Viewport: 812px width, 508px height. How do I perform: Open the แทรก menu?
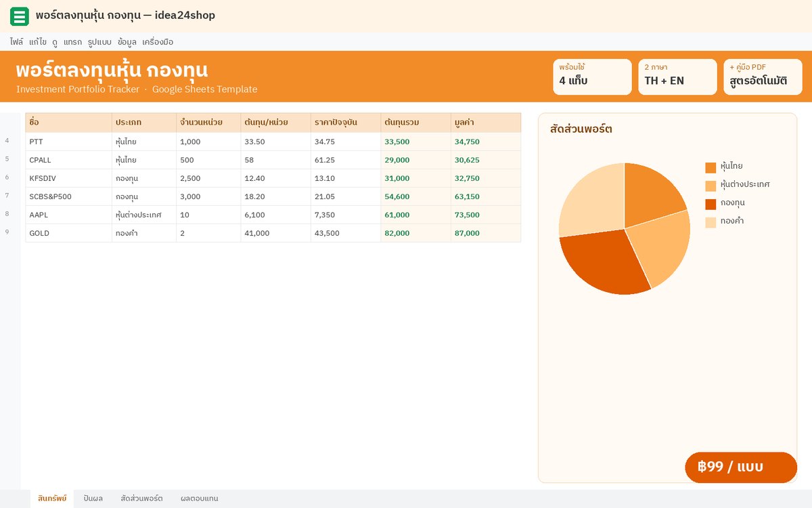coord(72,42)
